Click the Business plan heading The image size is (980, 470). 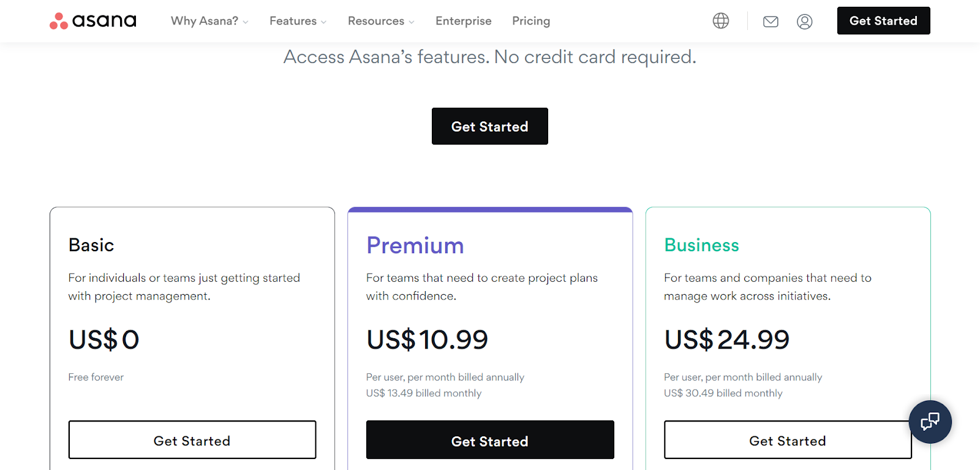tap(701, 245)
